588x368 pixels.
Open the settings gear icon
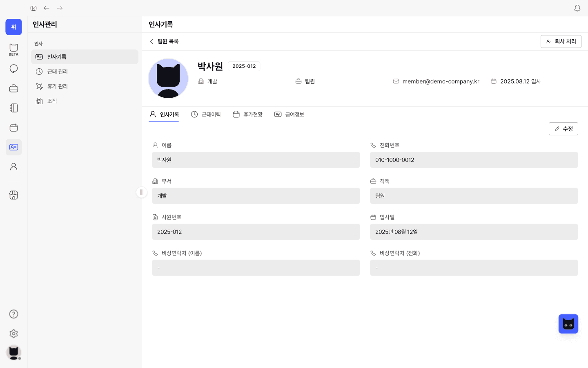point(13,334)
